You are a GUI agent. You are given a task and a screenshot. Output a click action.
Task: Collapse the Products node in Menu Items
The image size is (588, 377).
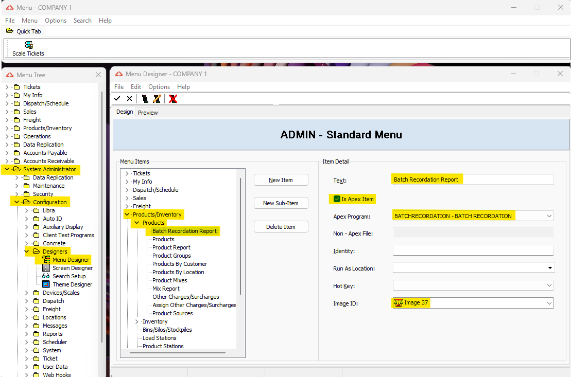click(x=136, y=223)
